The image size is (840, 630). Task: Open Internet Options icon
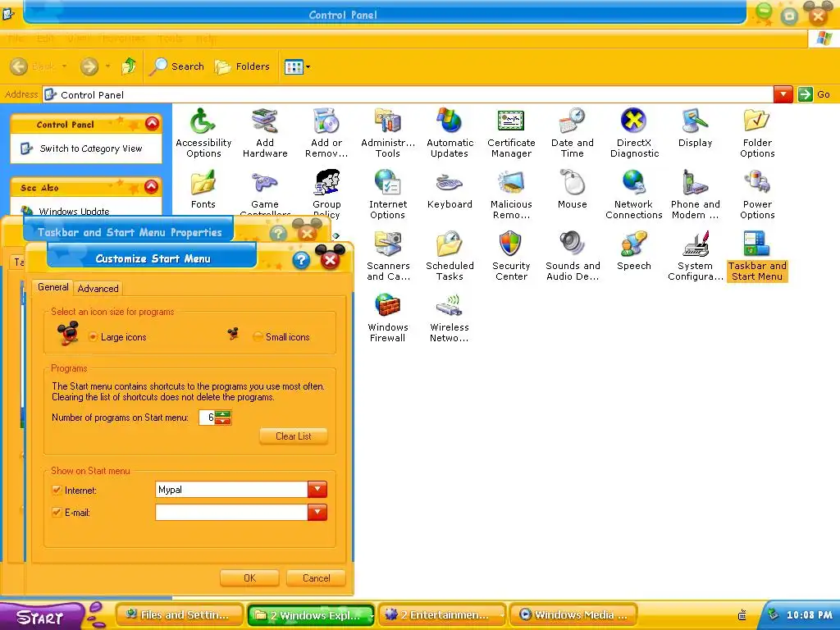(x=388, y=194)
